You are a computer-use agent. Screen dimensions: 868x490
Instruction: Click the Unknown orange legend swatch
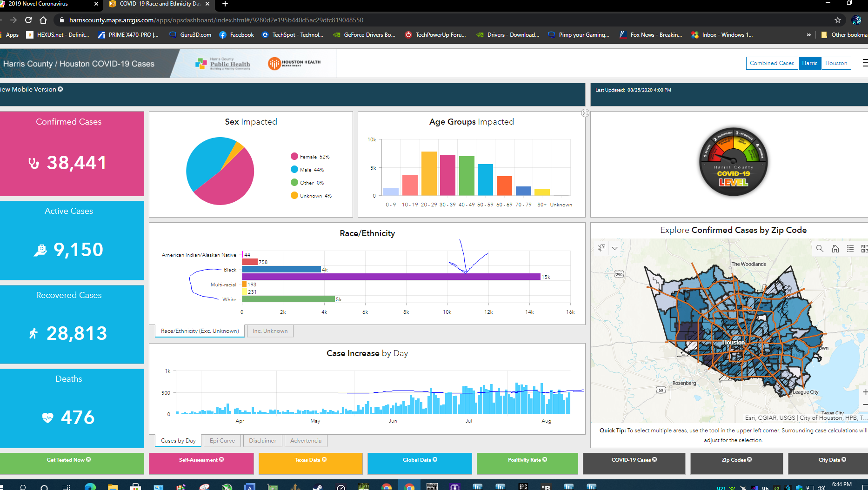294,195
